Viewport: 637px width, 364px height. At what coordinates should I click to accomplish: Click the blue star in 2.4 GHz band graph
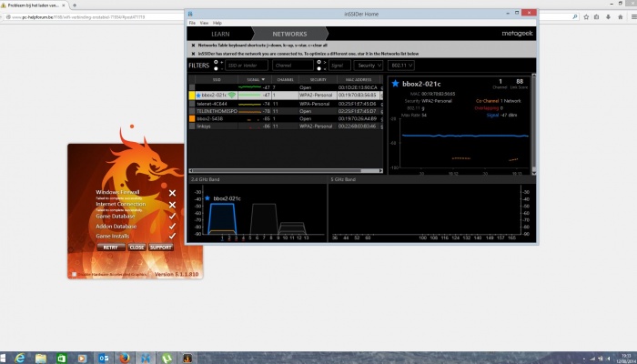[x=207, y=197]
